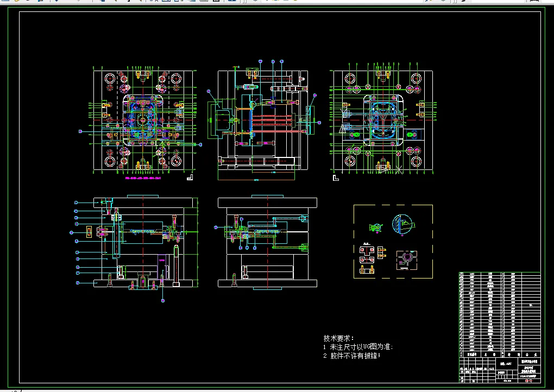Screen dimensions: 554x392
Task: Select the bottom-center mold section view
Action: (267, 242)
